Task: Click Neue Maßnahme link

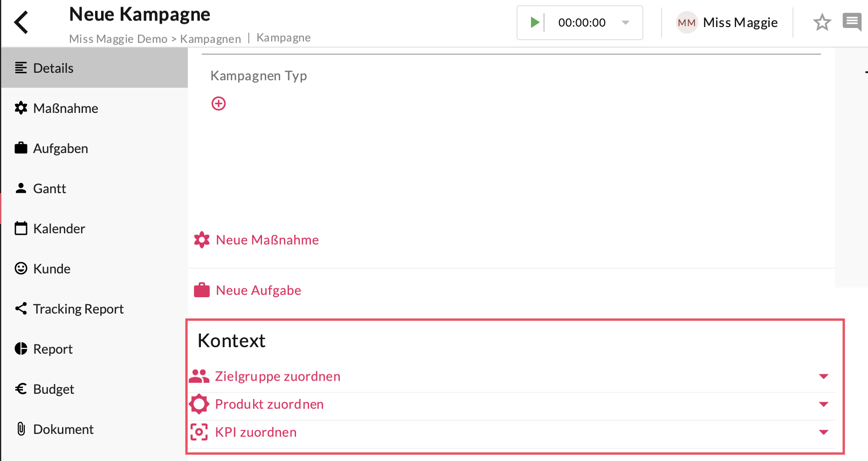Action: pos(267,240)
